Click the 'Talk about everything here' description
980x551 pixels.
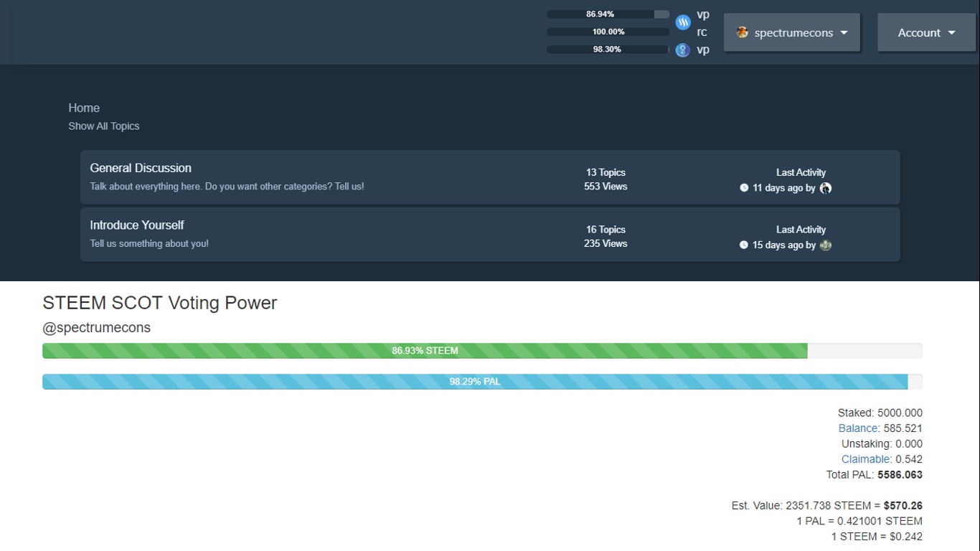tap(227, 187)
